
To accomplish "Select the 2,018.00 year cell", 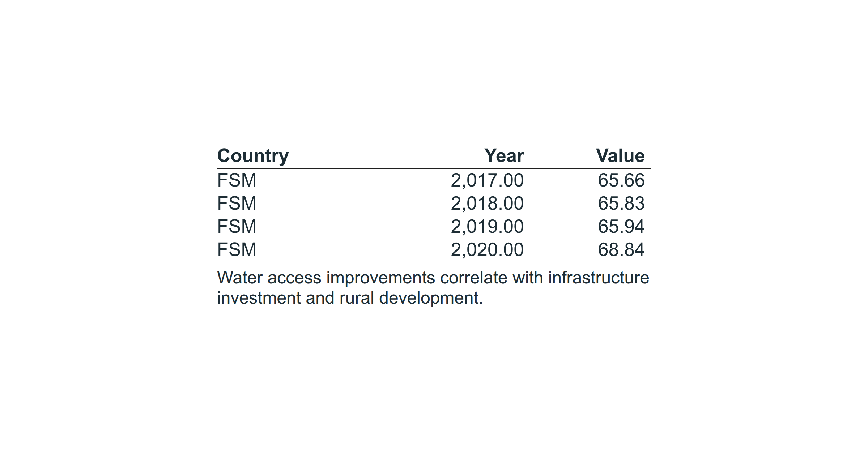I will pyautogui.click(x=487, y=204).
